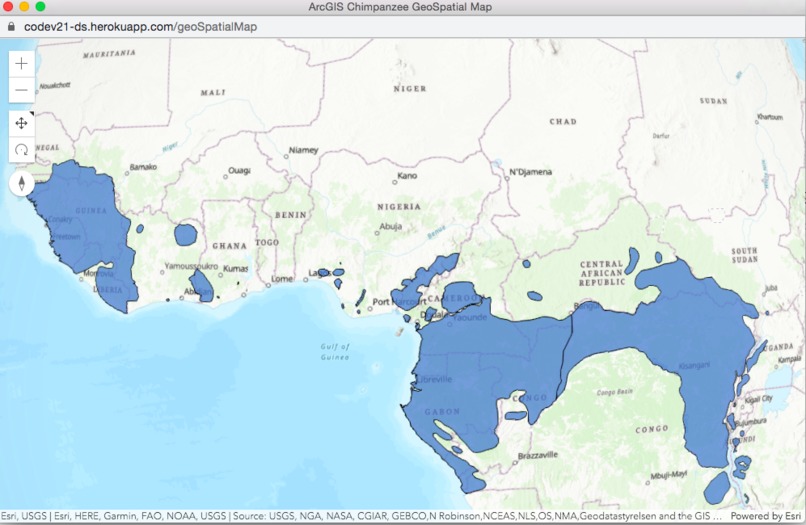Screen dimensions: 806x525
Task: Click the Kano city label
Action: pyautogui.click(x=407, y=176)
